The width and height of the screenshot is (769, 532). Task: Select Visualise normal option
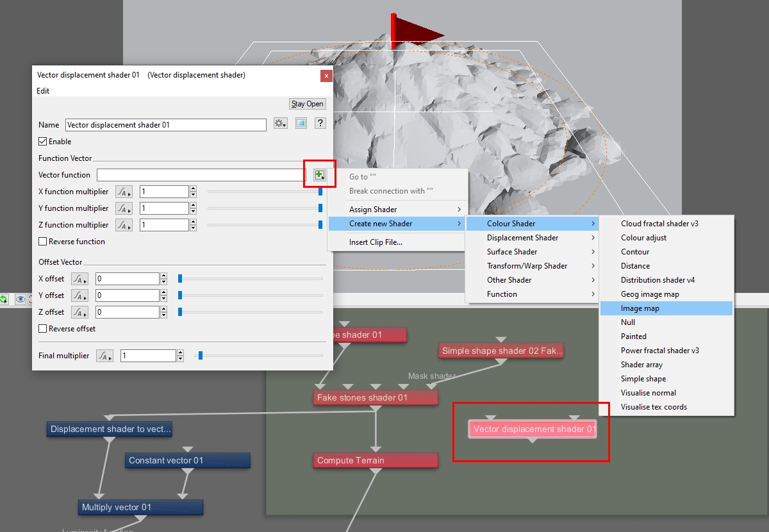coord(666,393)
